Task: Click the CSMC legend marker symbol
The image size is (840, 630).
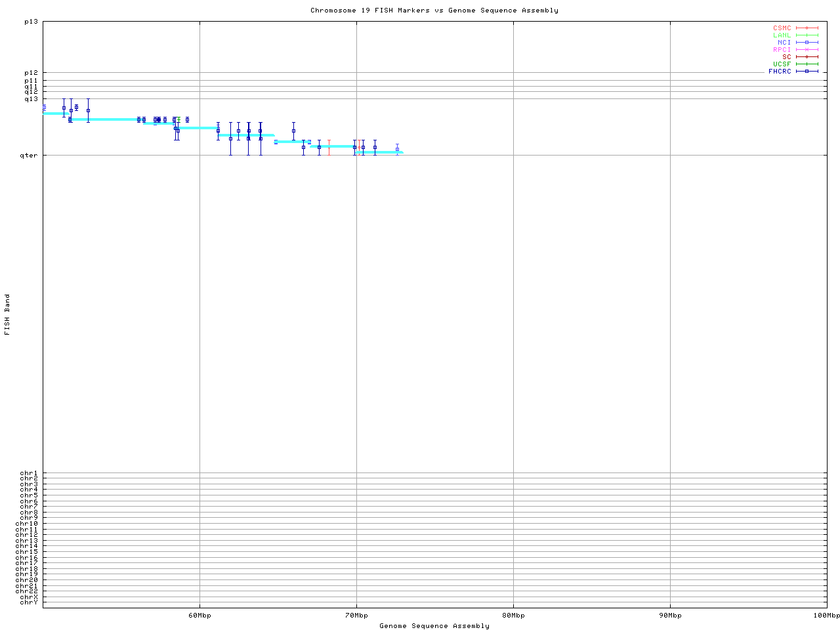Action: (807, 28)
